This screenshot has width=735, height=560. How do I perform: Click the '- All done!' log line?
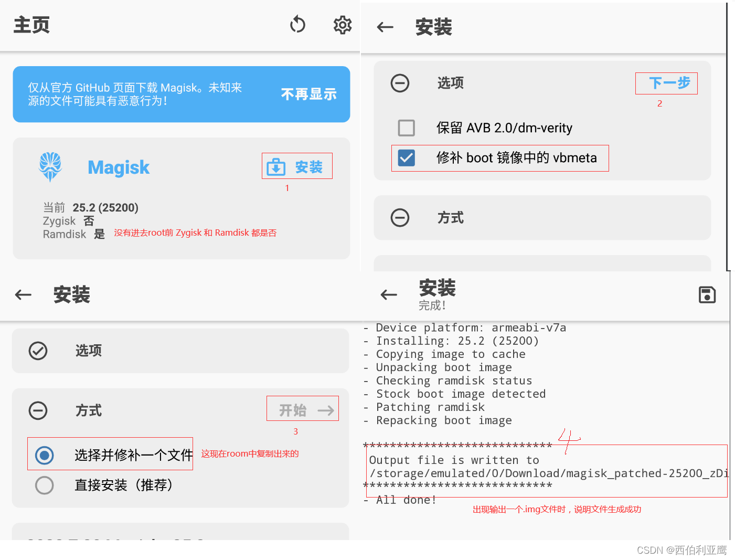(x=400, y=500)
